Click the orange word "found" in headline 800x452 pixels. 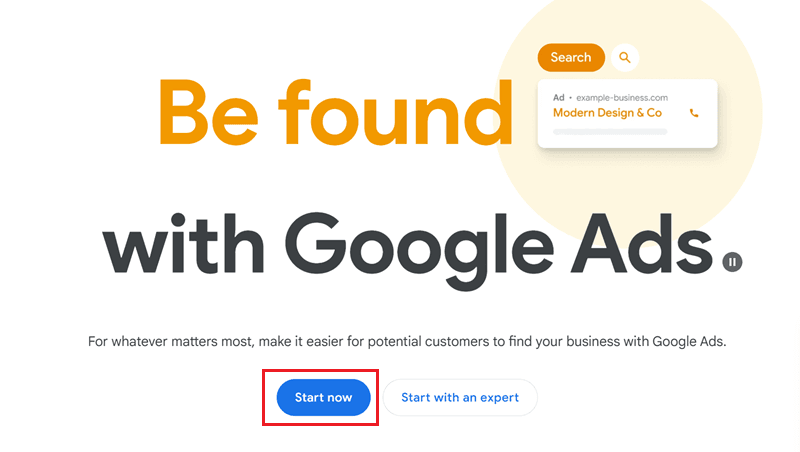pos(405,108)
